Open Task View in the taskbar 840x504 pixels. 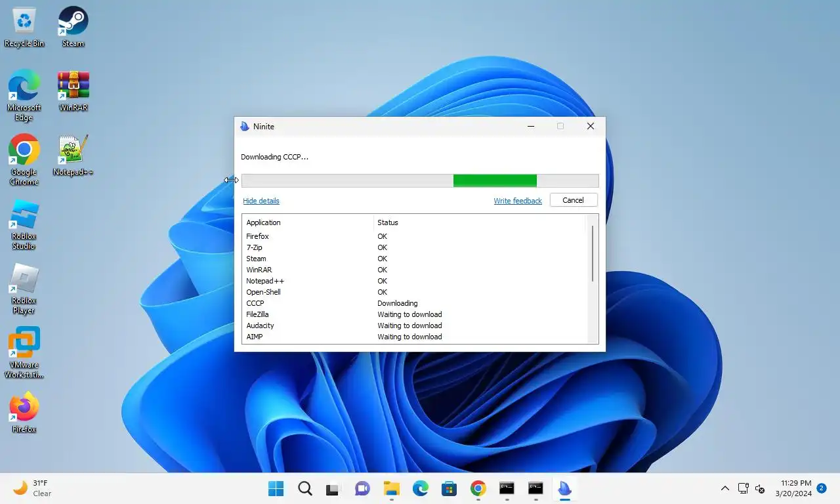[333, 488]
